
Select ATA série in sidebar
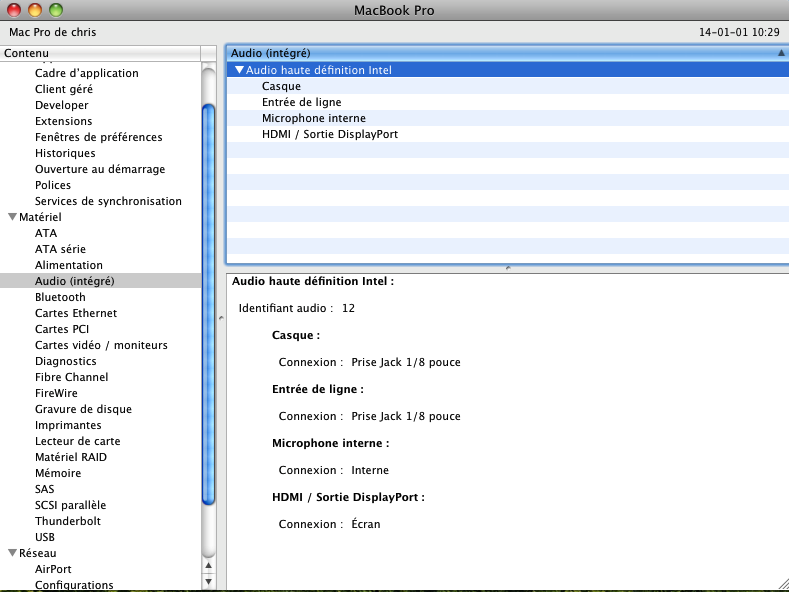point(60,249)
